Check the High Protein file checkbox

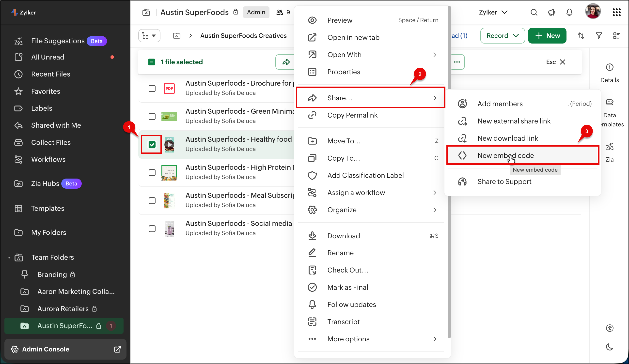tap(152, 173)
